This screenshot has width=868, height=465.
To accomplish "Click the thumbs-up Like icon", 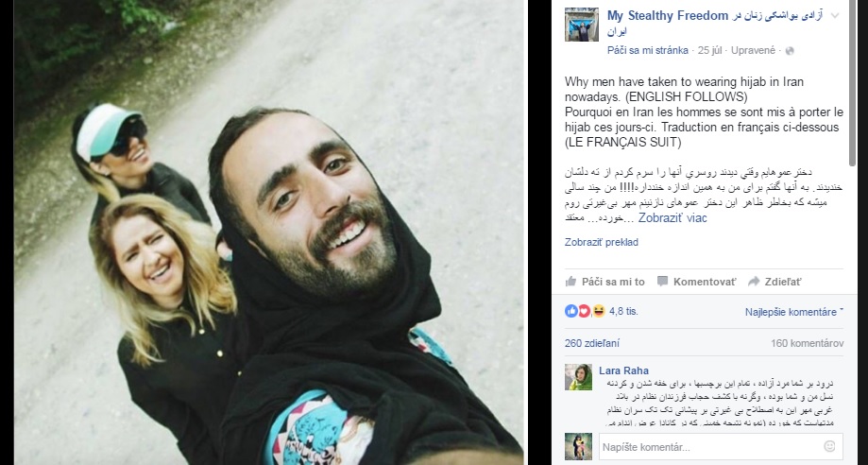I will click(570, 282).
